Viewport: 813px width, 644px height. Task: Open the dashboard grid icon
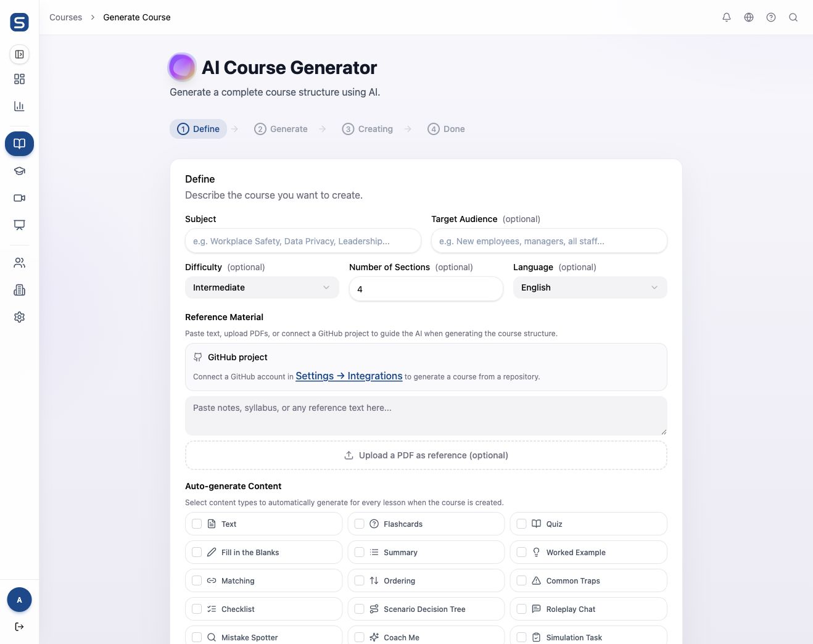[20, 79]
